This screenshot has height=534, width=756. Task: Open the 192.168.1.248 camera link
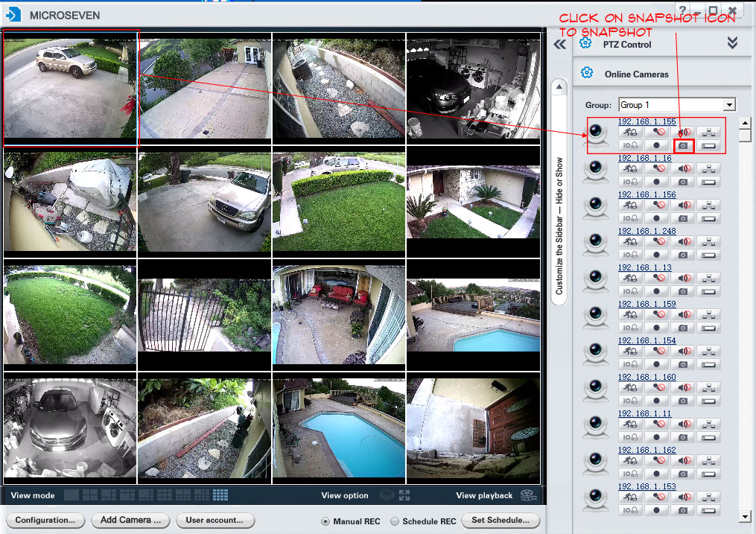[647, 231]
